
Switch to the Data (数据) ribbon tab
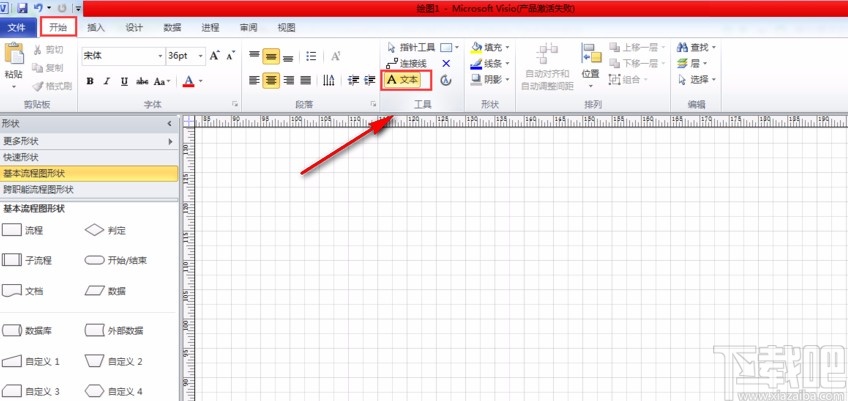[x=173, y=28]
